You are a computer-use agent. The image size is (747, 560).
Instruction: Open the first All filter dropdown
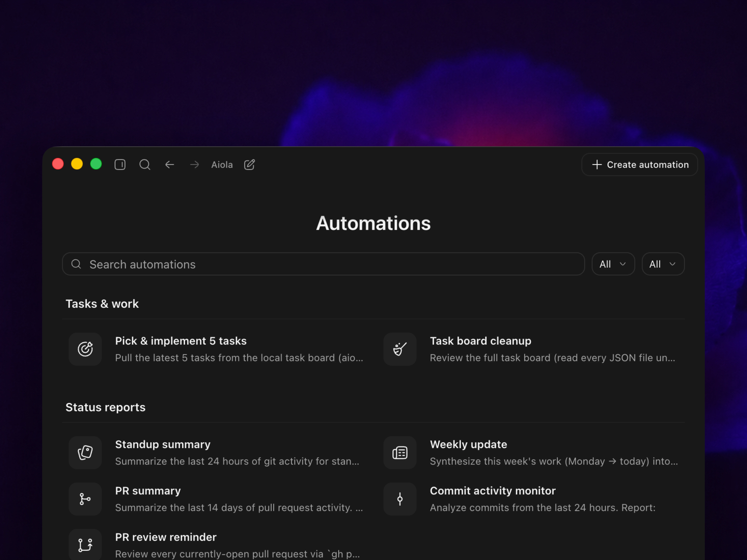click(613, 264)
